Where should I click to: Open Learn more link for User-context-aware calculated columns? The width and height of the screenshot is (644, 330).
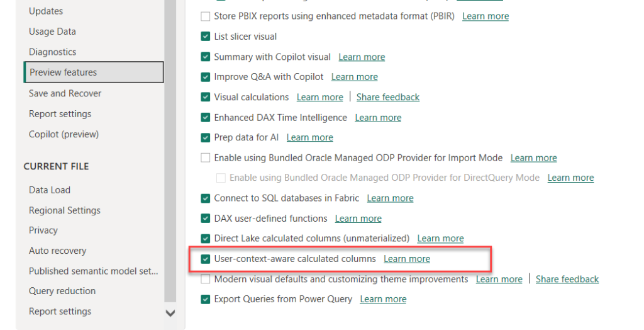[407, 259]
